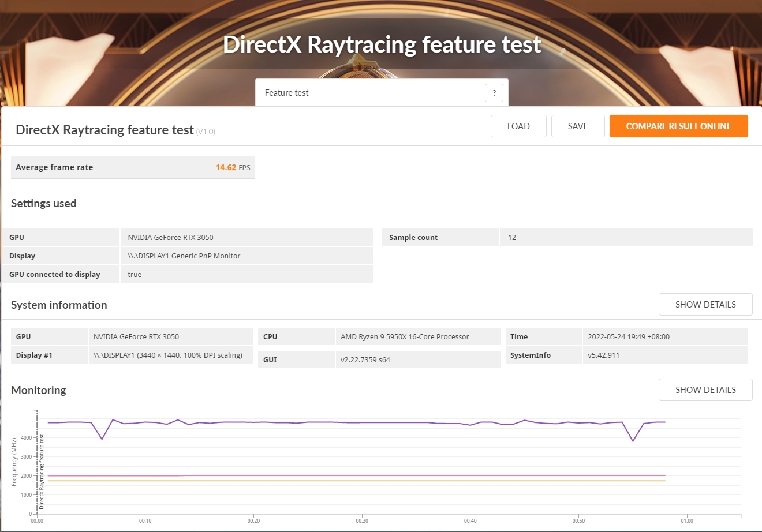Click the vertical DirectX Raytracing feature test marker
Image resolution: width=762 pixels, height=532 pixels.
(42, 471)
